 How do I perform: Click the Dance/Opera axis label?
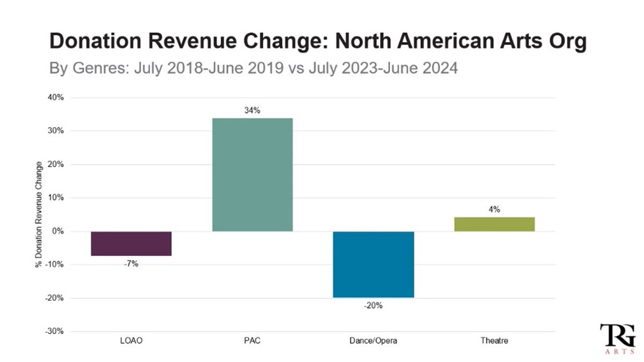[x=374, y=340]
